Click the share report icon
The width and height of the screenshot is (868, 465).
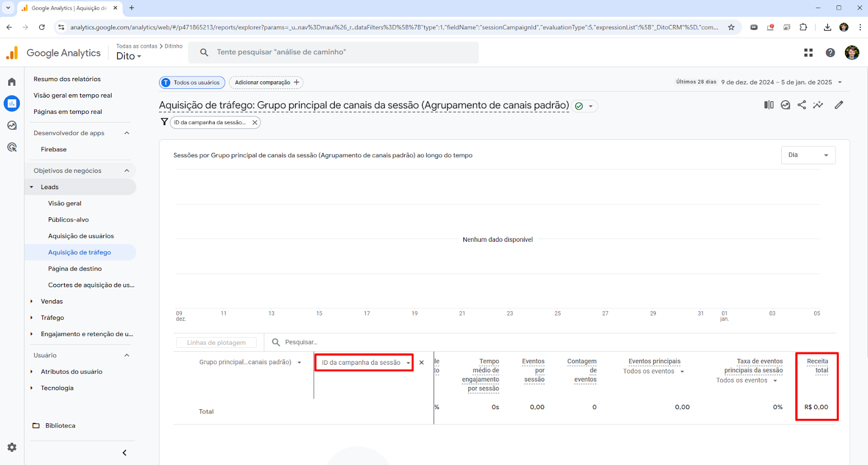(x=802, y=105)
